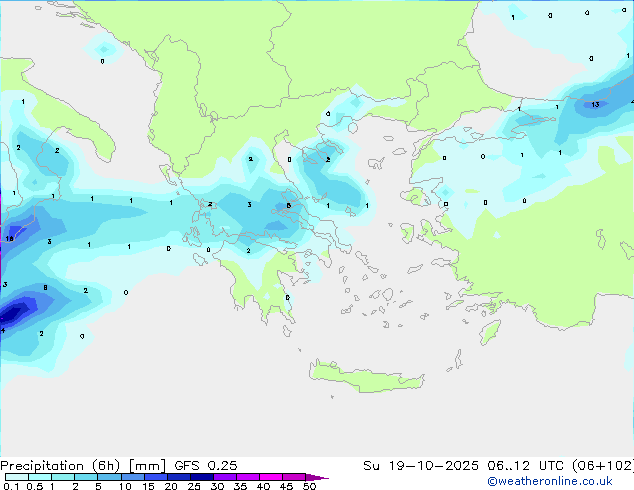This screenshot has width=634, height=490.
Task: Click the 'GFS 0.25' model label
Action: click(x=206, y=466)
